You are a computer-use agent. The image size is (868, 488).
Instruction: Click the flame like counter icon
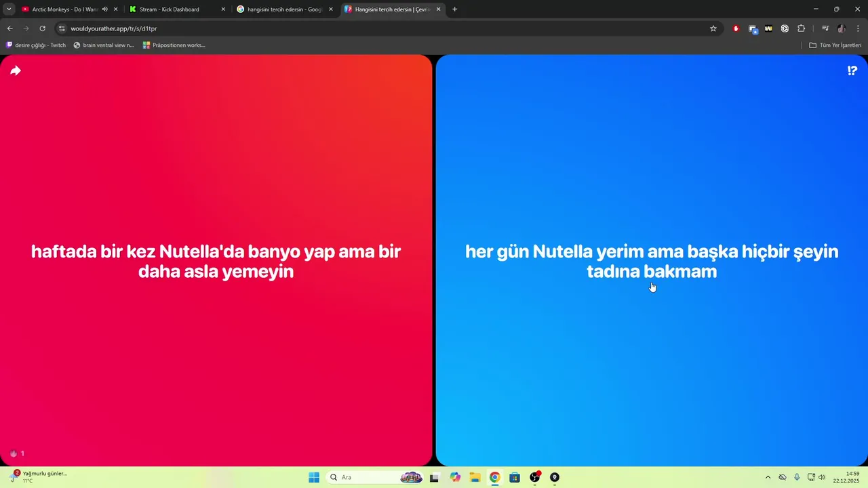14,453
